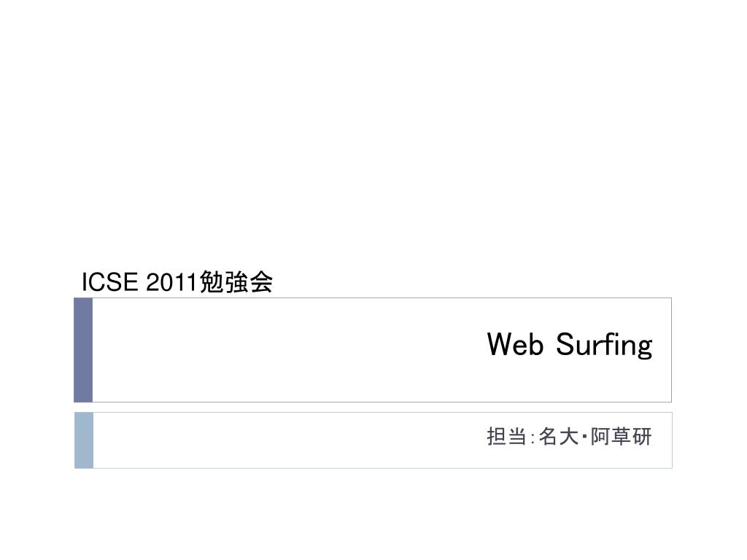This screenshot has height=560, width=747.
Task: Click the "阿草研" characters in the subtitle
Action: click(622, 437)
